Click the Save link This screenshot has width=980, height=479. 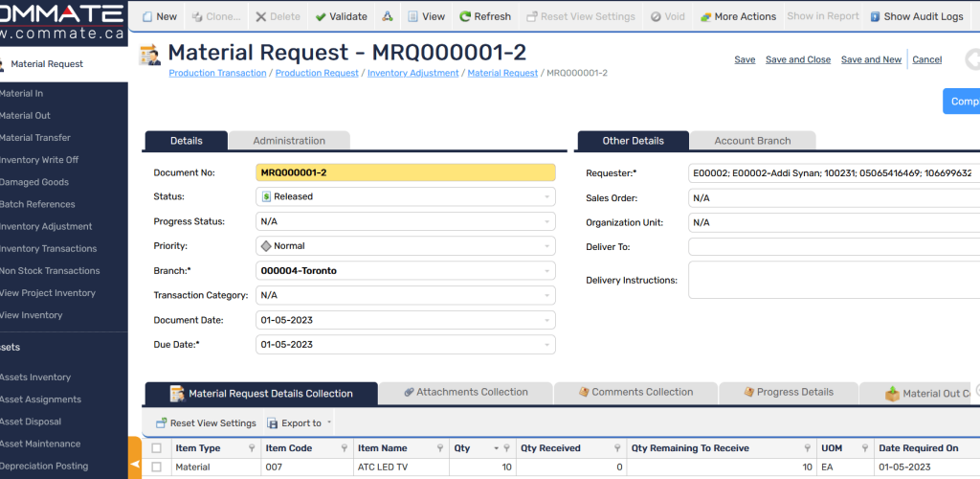[x=745, y=60]
